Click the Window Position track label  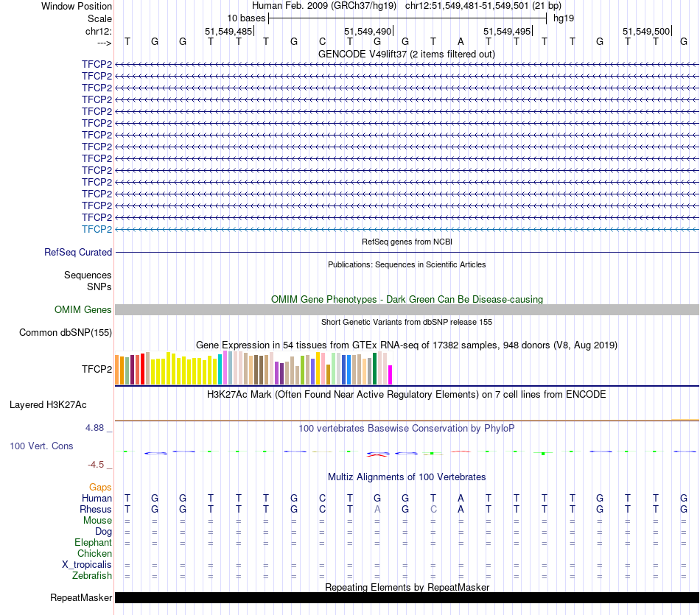coord(77,6)
